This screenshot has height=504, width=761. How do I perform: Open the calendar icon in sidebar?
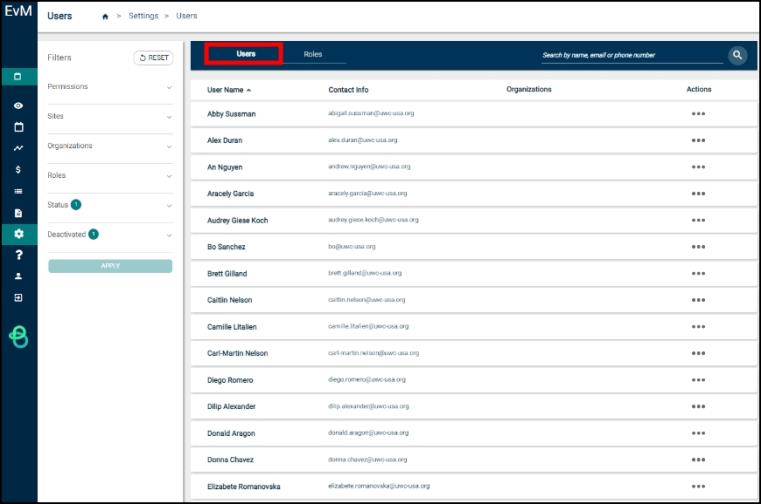click(x=18, y=127)
